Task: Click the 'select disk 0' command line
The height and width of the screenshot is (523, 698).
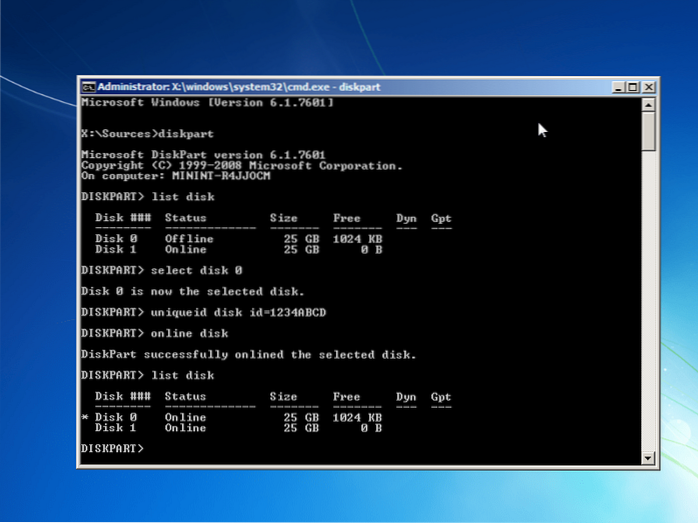Action: 161,270
